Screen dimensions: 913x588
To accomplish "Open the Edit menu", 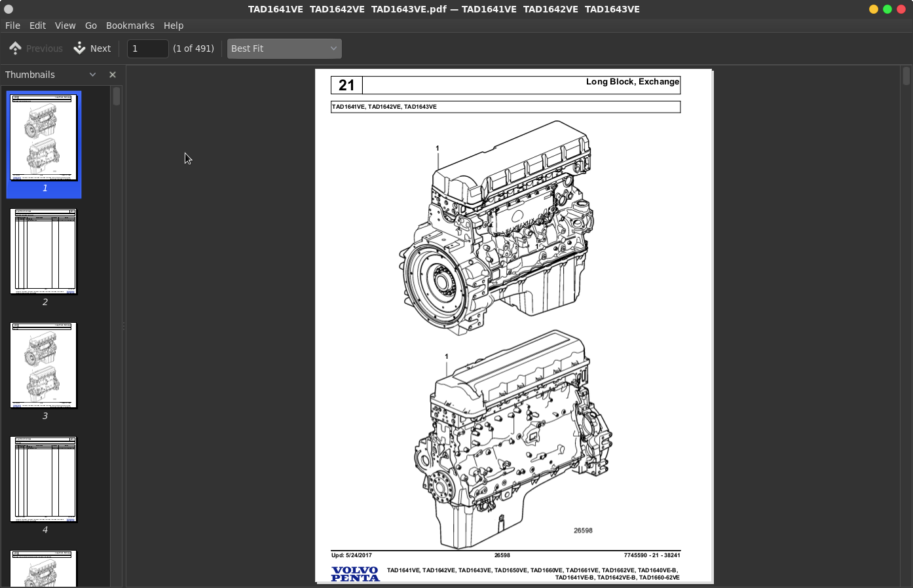I will 37,26.
